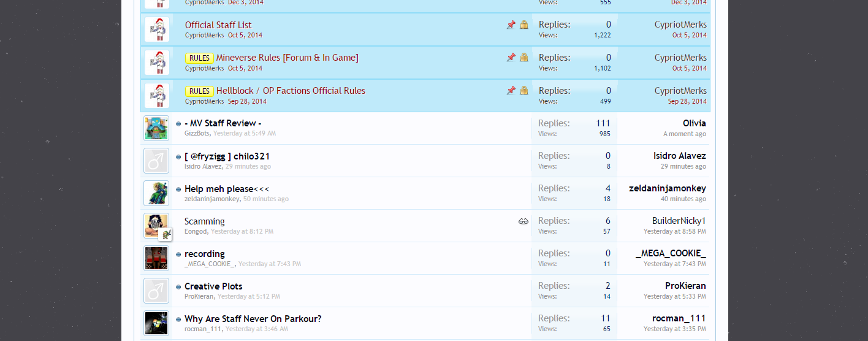Open GizzBots author profile link
The width and height of the screenshot is (868, 341).
click(197, 133)
